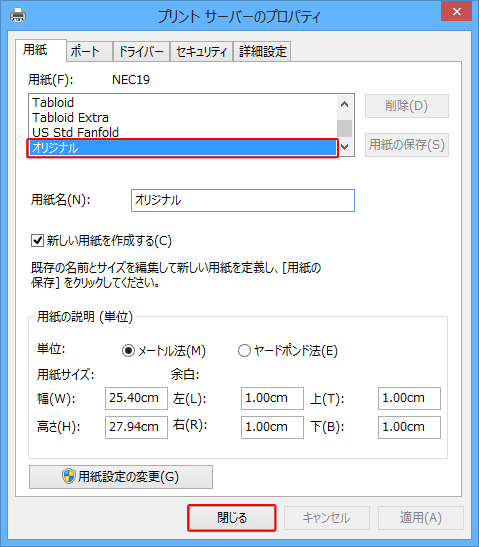Select the ヤードポンド法(E) radio button

[244, 351]
